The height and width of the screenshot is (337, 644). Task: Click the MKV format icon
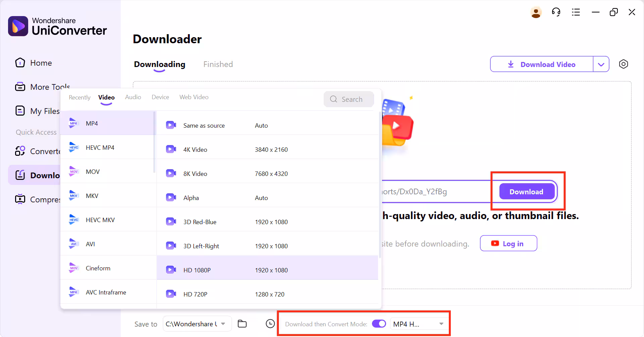click(x=73, y=196)
